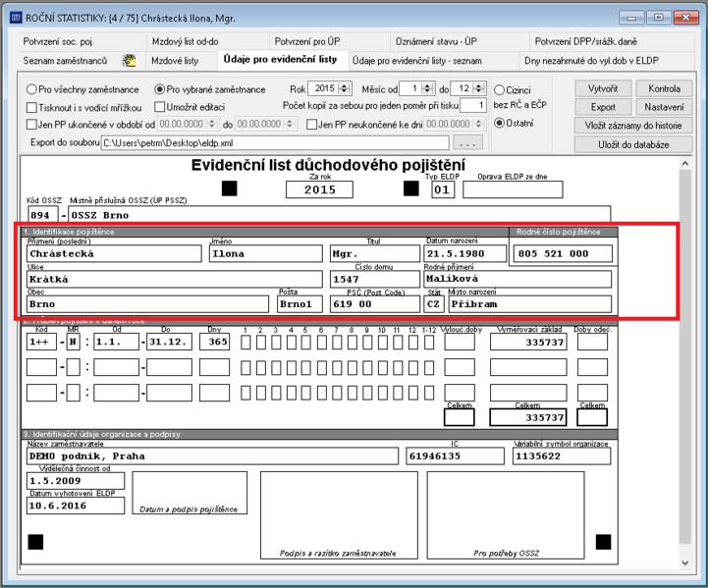Click the Vytvořit button
Screen dimensions: 708x588
[603, 88]
